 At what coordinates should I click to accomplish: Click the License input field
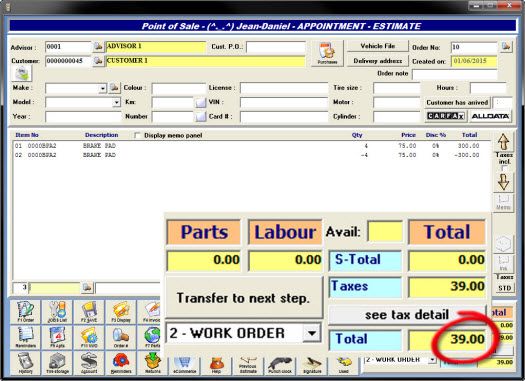284,88
